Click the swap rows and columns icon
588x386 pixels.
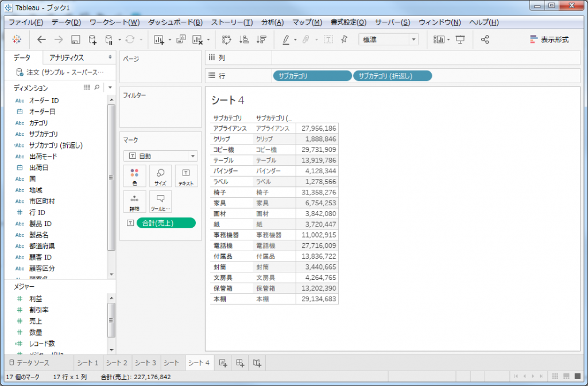click(226, 40)
